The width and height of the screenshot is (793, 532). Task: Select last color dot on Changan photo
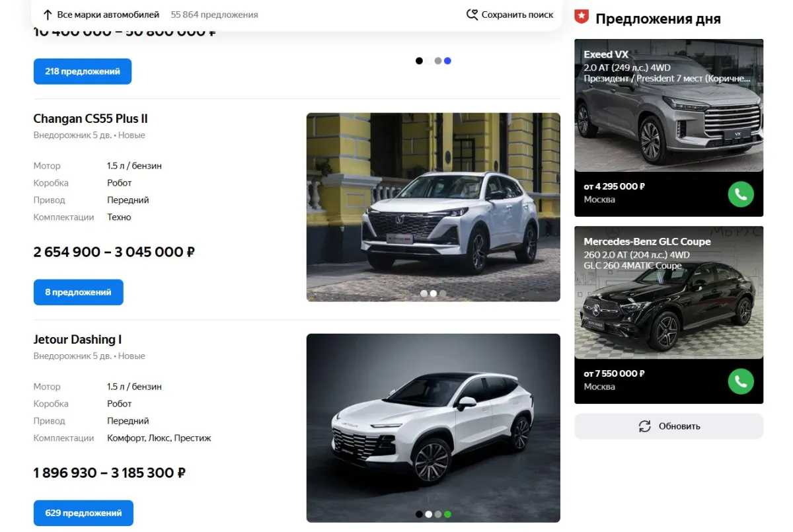[x=443, y=293]
